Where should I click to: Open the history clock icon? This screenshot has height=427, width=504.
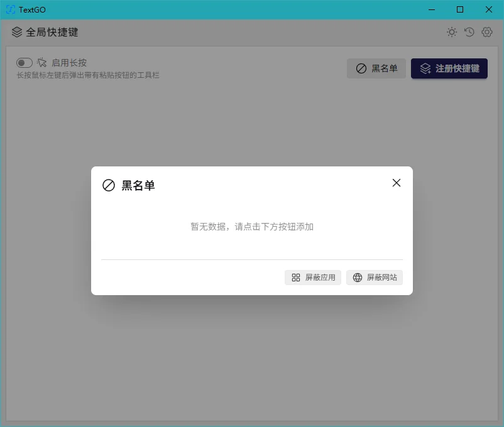[469, 32]
